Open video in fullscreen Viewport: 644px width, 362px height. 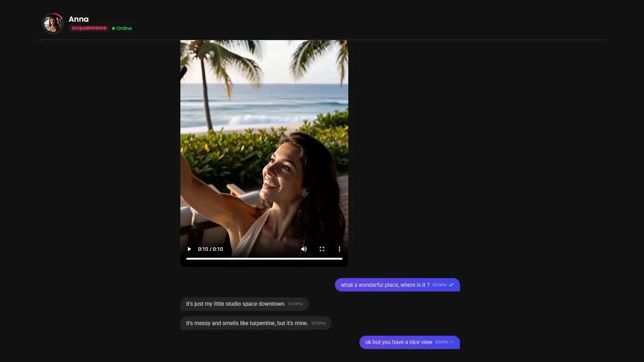pyautogui.click(x=322, y=249)
